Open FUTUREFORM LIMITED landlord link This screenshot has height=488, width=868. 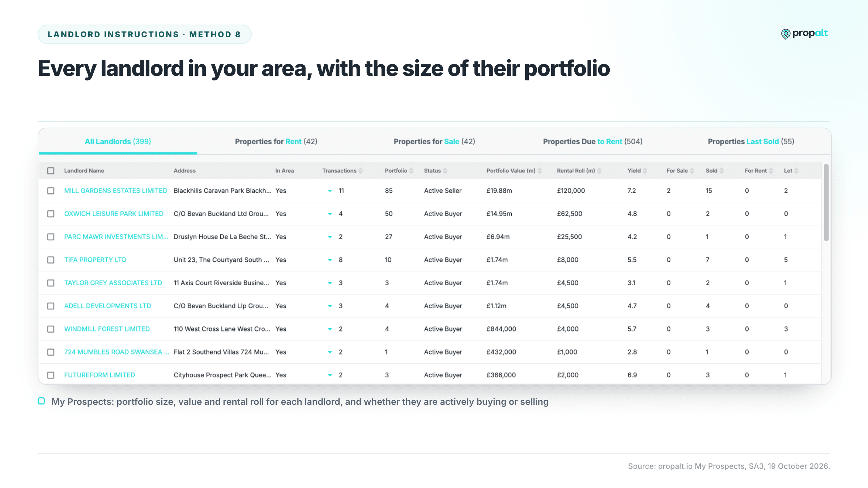point(99,375)
